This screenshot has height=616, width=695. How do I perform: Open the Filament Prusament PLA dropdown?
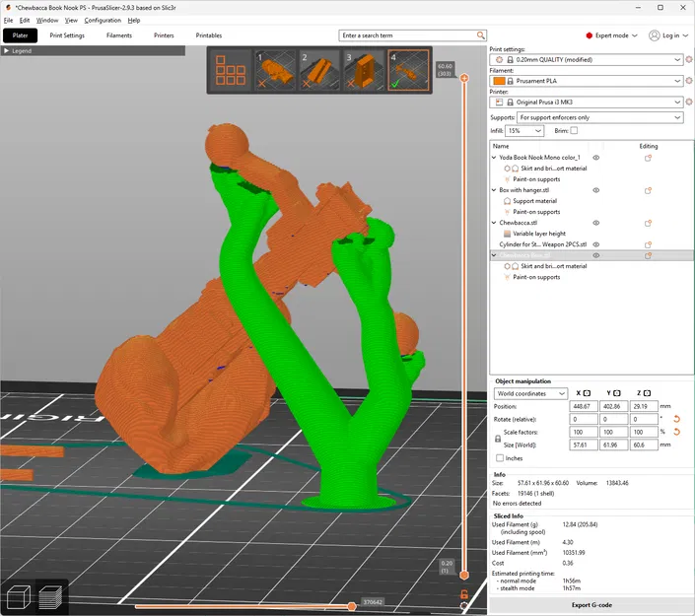[x=586, y=81]
